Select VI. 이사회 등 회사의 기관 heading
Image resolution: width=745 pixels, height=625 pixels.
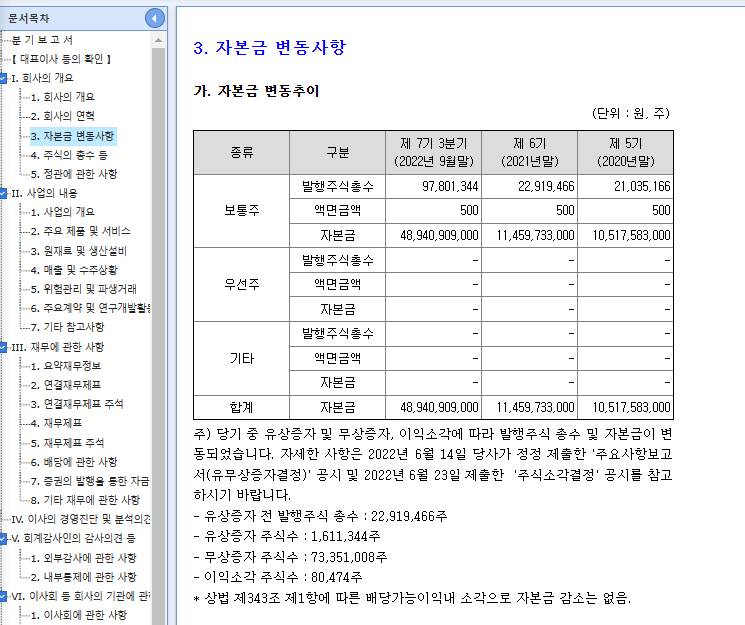click(81, 596)
